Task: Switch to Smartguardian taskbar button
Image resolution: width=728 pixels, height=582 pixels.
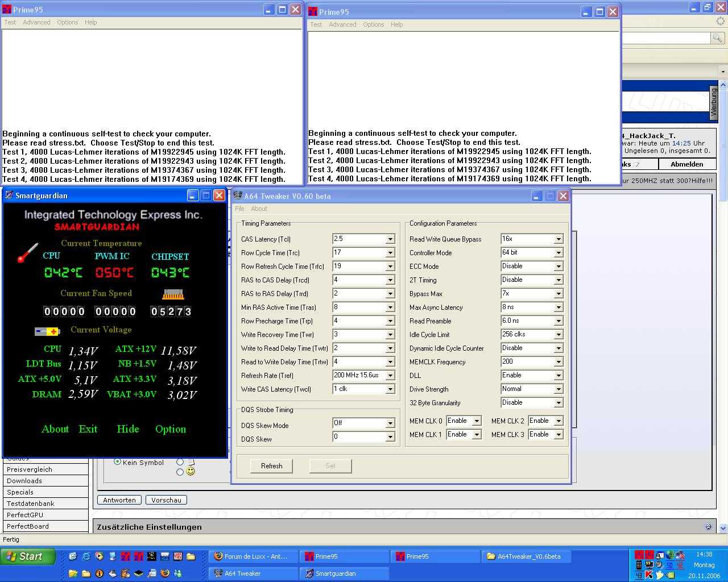Action: tap(344, 573)
